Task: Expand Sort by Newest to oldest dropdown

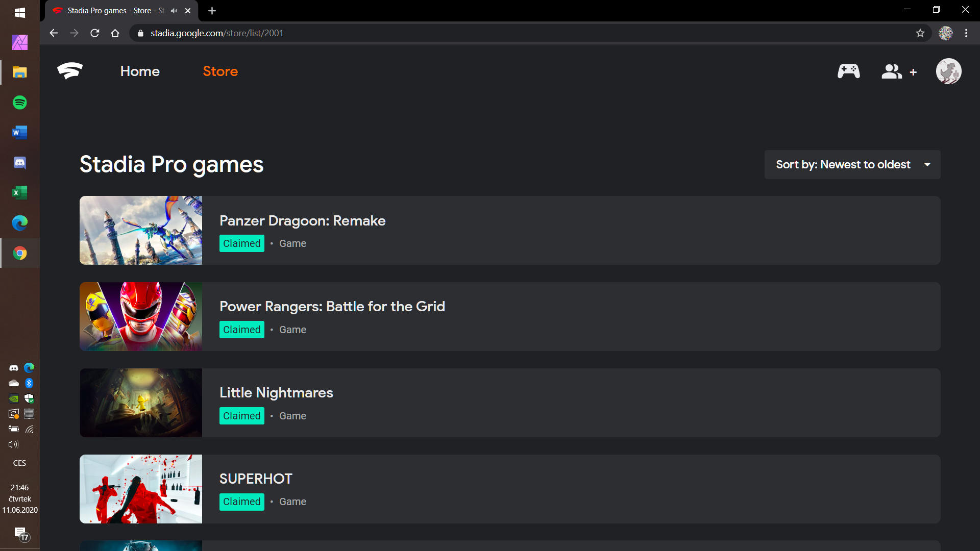Action: click(843, 164)
